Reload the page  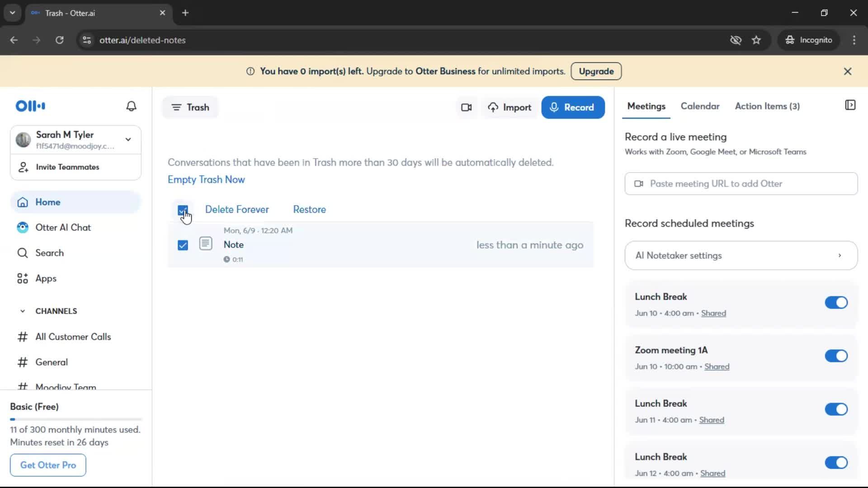point(59,40)
